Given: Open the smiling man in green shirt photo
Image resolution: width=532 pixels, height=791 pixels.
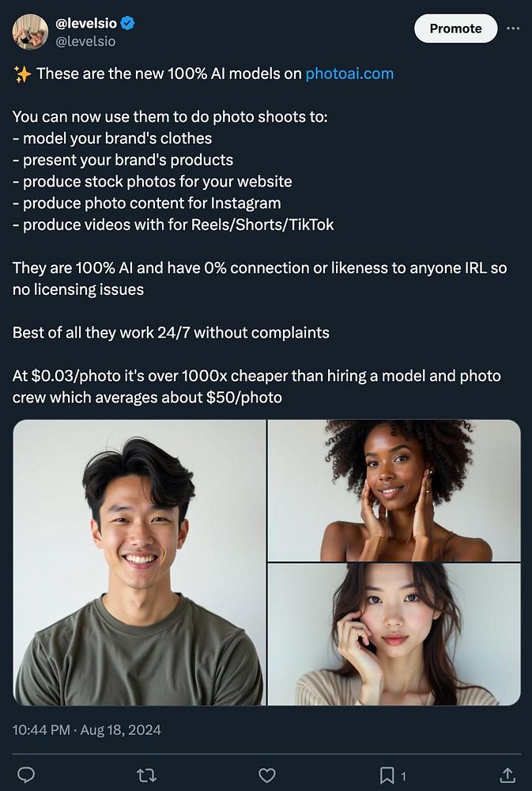Looking at the screenshot, I should (x=139, y=562).
